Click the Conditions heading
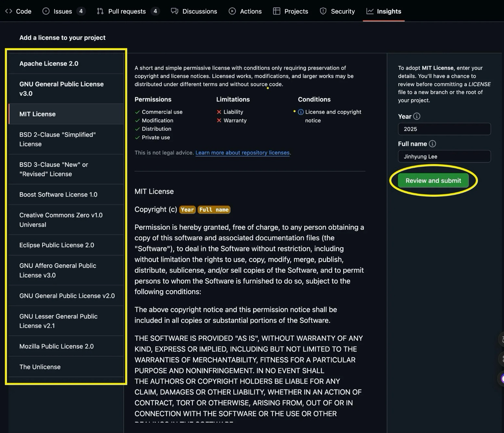Screen dimensions: 504x433 (314, 99)
